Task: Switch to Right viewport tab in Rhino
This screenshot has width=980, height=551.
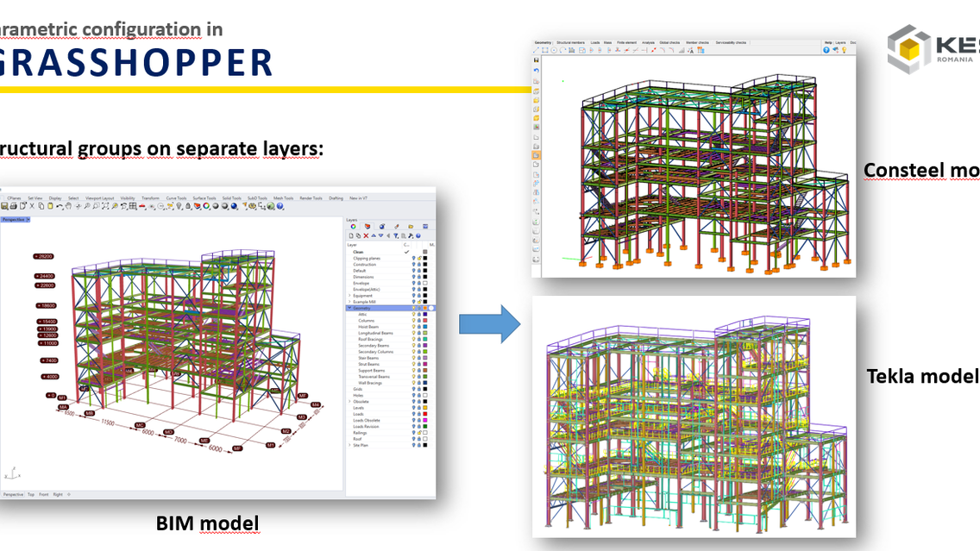Action: (58, 494)
